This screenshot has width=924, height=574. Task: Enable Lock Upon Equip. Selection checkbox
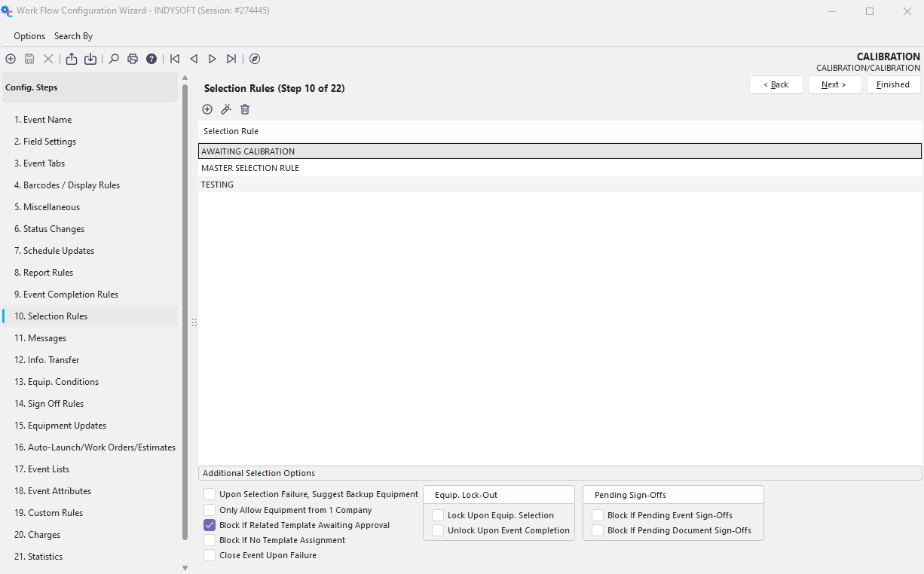(438, 515)
